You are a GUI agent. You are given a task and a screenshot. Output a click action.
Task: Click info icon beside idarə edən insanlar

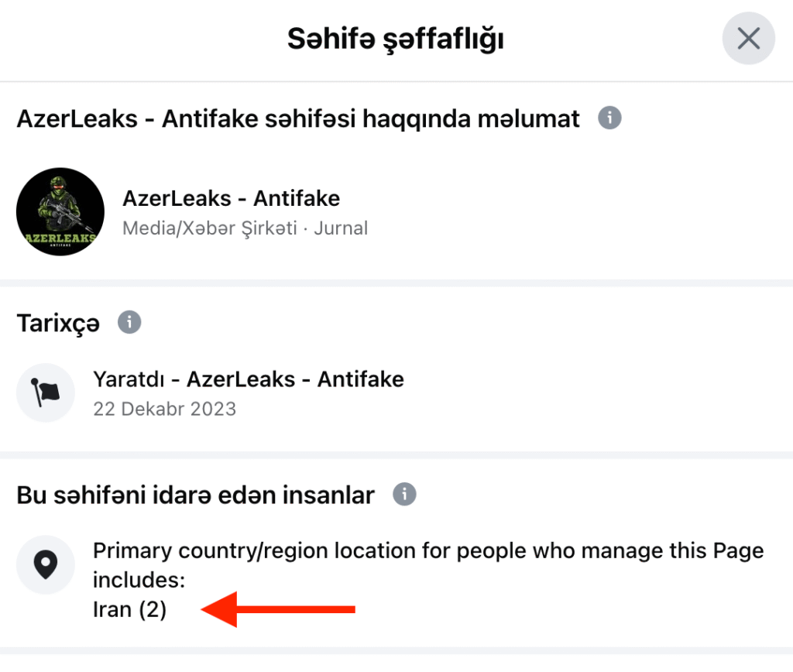click(404, 494)
